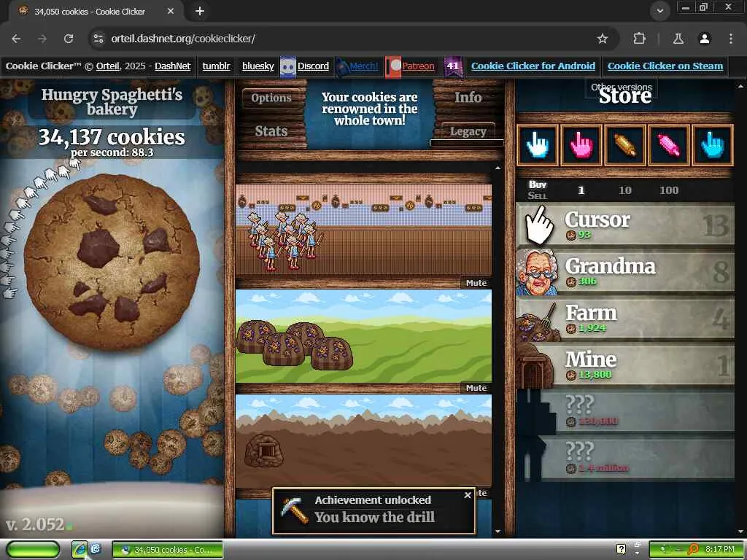Open the Discord link

[313, 66]
